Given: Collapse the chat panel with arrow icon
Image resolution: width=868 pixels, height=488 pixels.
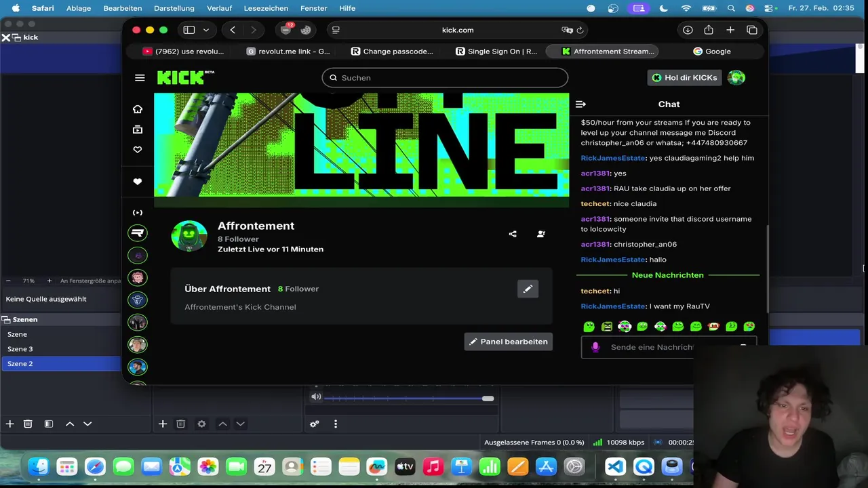Looking at the screenshot, I should [580, 104].
